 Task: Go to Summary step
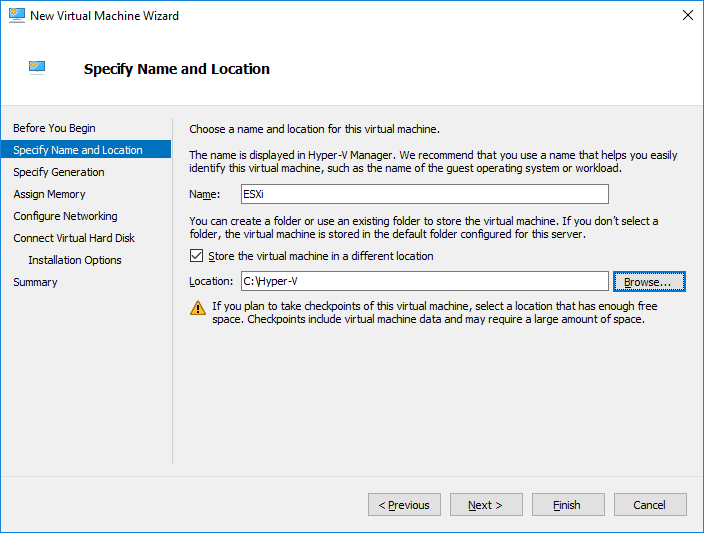[35, 282]
